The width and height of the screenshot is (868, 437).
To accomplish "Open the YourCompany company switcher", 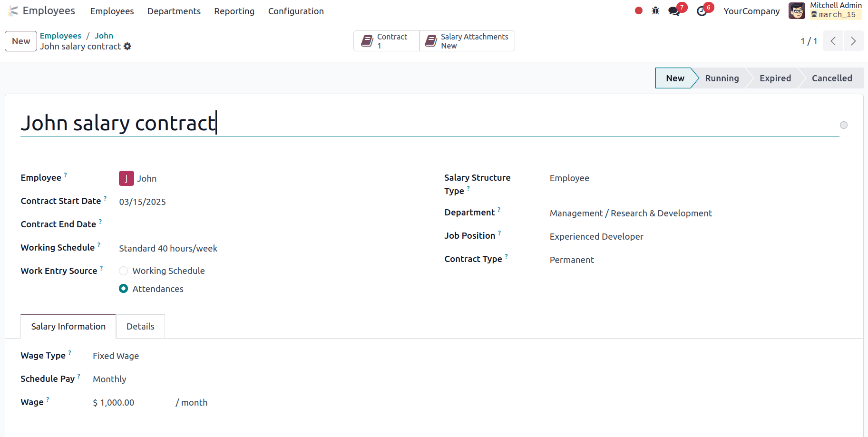I will point(751,11).
